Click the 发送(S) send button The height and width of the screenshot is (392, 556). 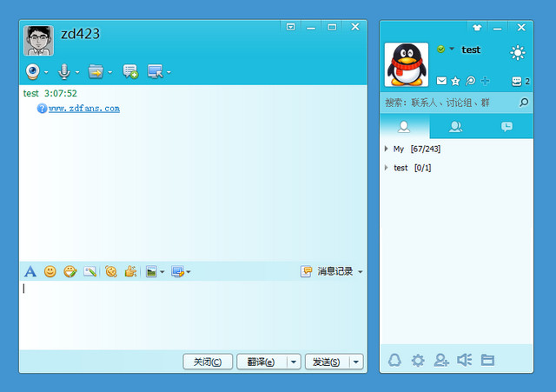(327, 362)
